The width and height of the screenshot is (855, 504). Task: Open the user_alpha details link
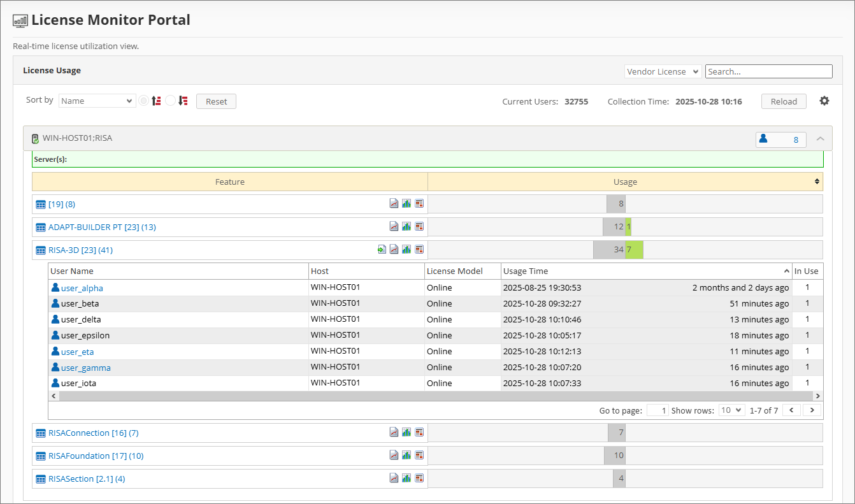tap(82, 288)
